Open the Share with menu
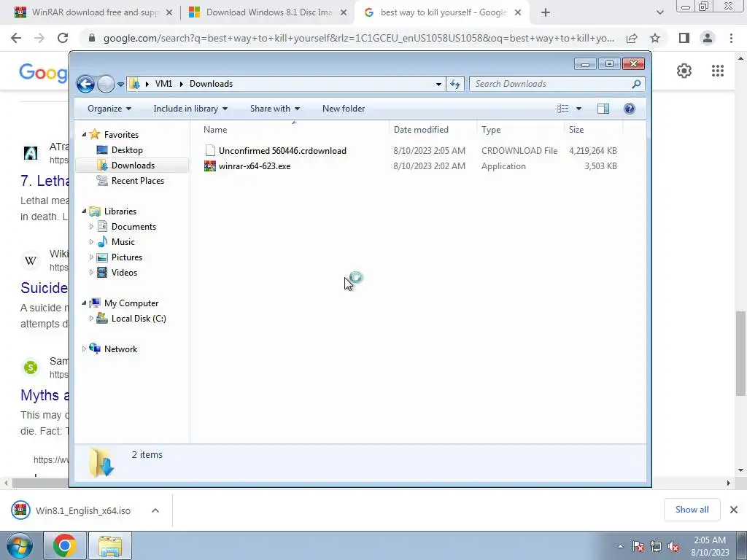 click(275, 109)
